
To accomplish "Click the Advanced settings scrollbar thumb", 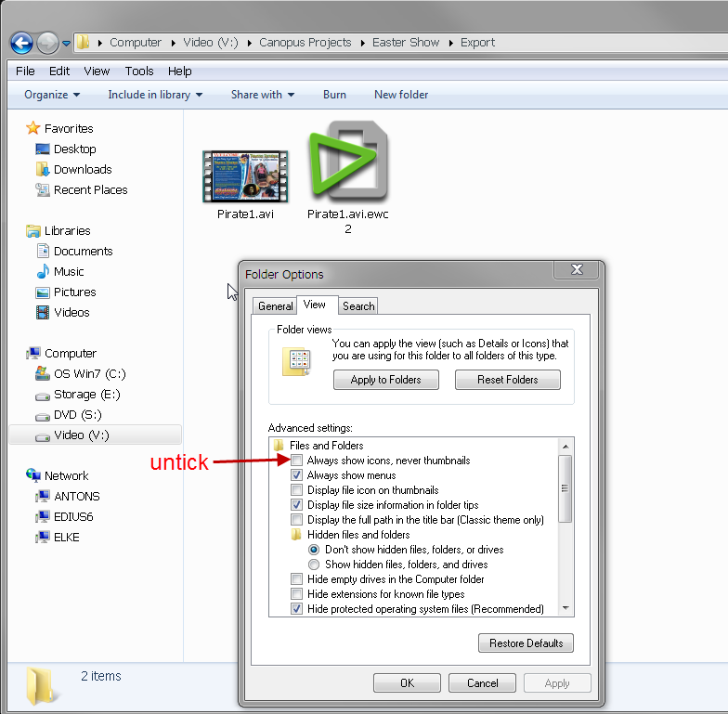I will point(565,488).
